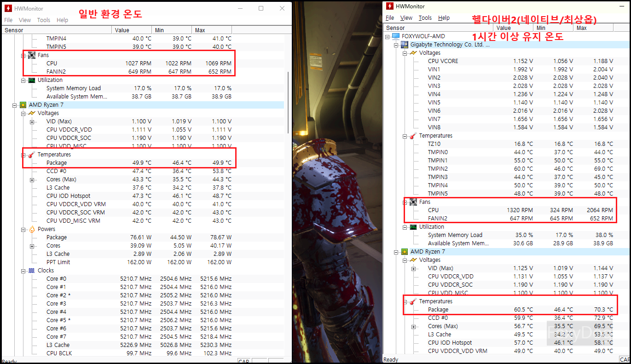Click the 70.3 °C Package max value

[604, 310]
